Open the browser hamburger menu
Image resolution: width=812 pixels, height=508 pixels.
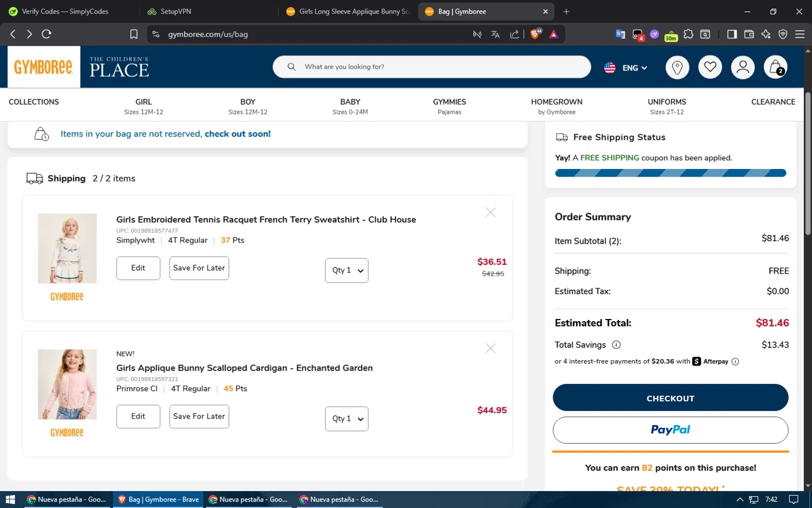coord(800,34)
